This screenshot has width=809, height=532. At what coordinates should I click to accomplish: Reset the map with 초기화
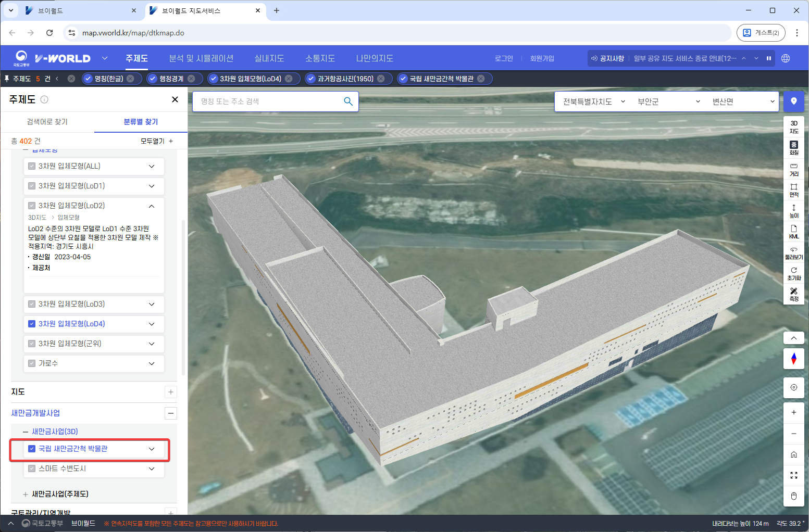793,274
